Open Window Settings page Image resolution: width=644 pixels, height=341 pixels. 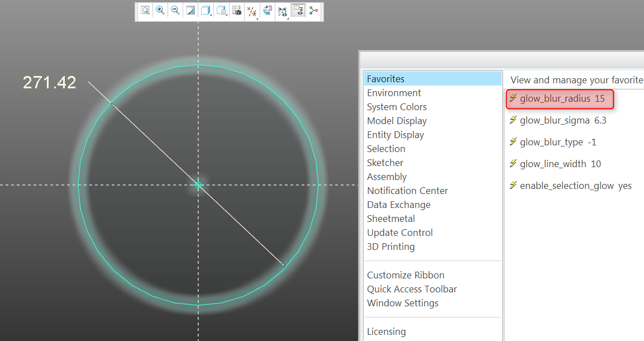pos(403,303)
